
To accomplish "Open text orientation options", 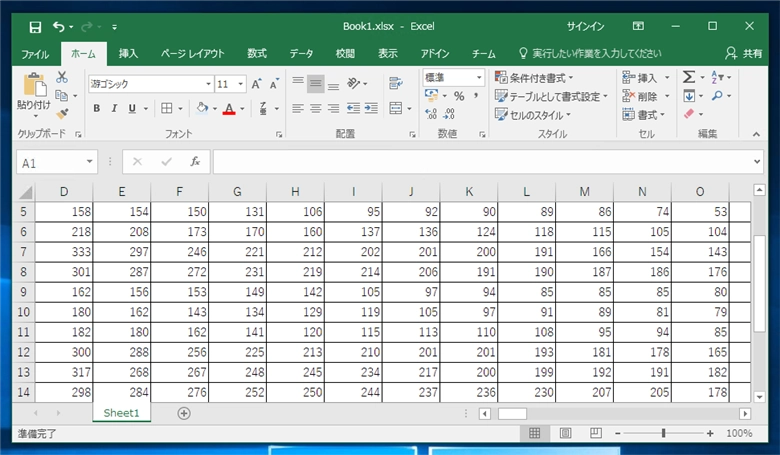I will (354, 83).
